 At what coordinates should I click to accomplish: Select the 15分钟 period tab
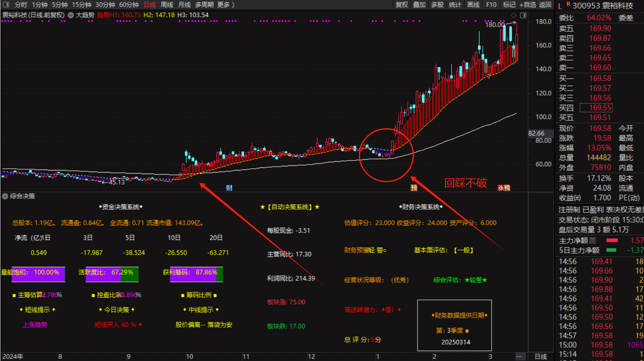point(81,5)
